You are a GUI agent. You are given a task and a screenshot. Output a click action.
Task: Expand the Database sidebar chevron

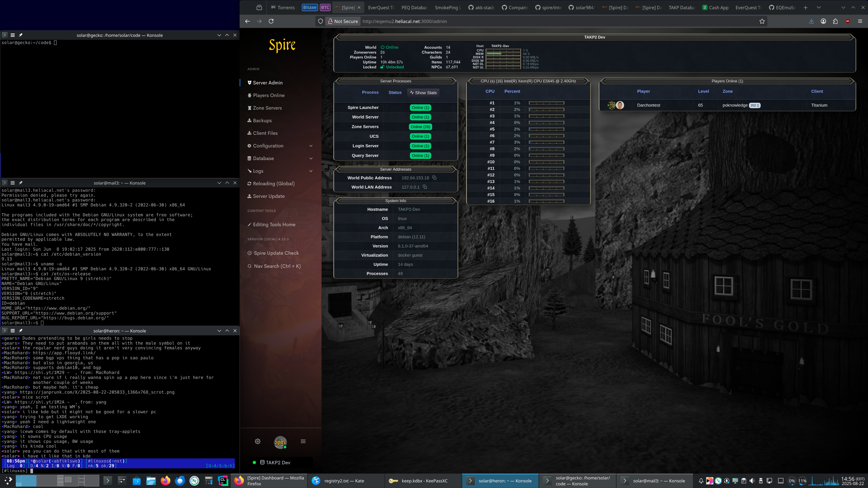coord(311,158)
